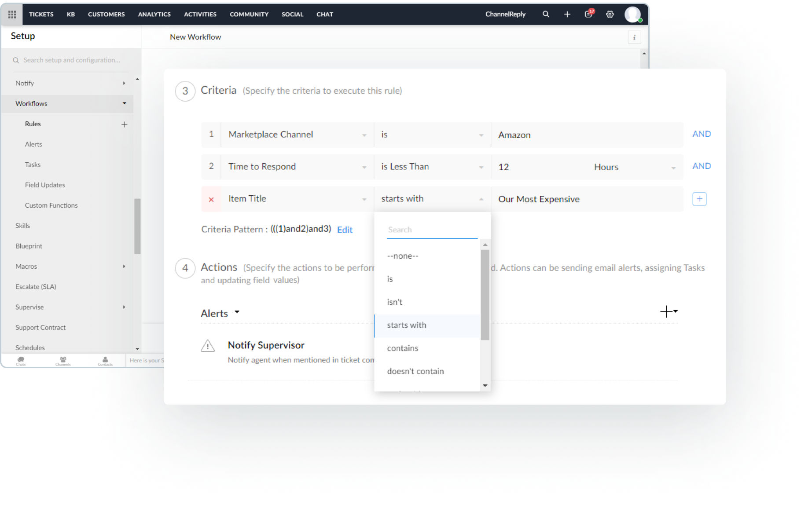This screenshot has width=812, height=508.
Task: Open Channels icon in bottom bar
Action: pyautogui.click(x=63, y=361)
